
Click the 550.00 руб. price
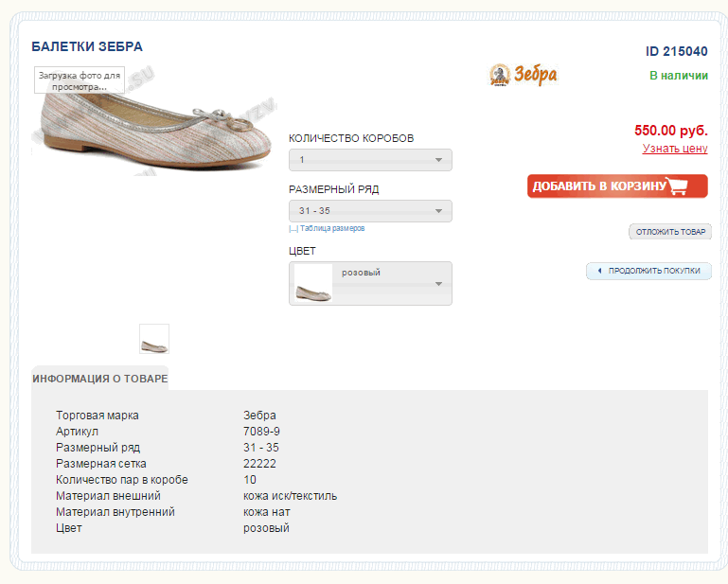pos(670,131)
